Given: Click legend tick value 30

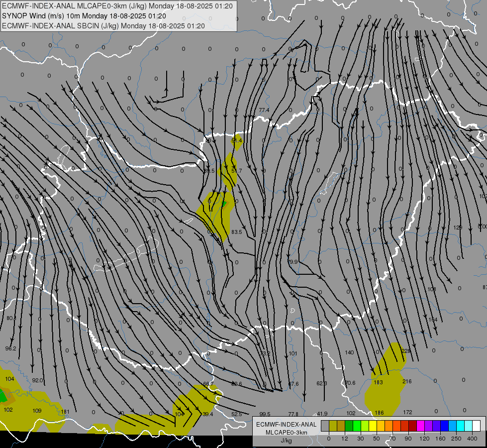Looking at the screenshot, I should click(x=361, y=439).
